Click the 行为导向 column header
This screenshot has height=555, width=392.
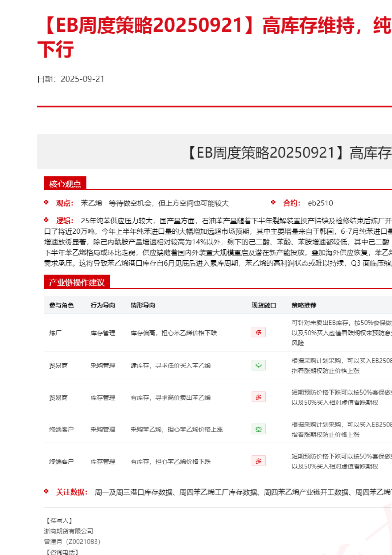click(x=103, y=305)
